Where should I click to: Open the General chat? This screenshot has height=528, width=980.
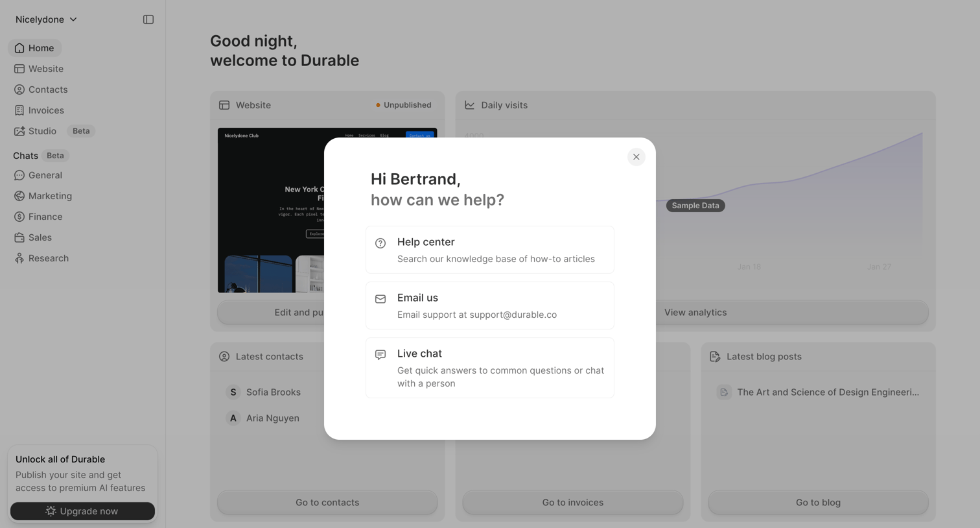tap(39, 175)
